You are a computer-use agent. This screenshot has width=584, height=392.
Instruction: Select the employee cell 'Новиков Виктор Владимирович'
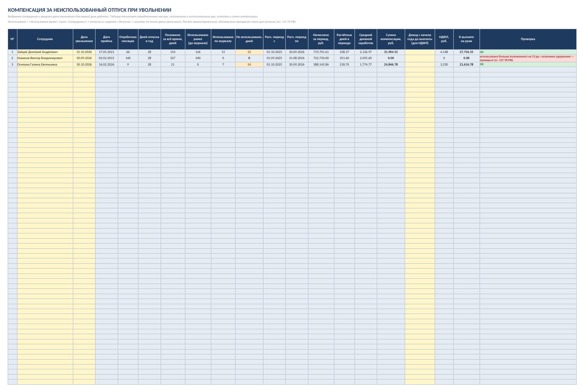coord(45,58)
